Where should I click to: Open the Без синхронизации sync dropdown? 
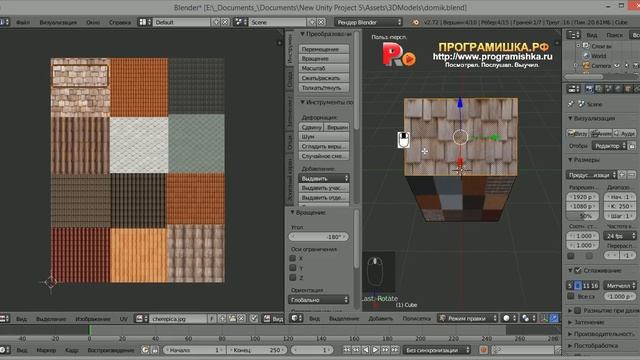click(x=437, y=350)
